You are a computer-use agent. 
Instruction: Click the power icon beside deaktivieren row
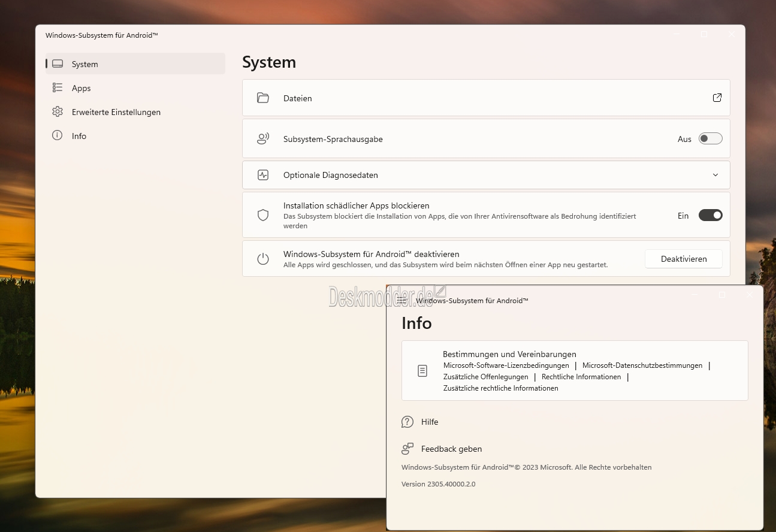pos(263,259)
